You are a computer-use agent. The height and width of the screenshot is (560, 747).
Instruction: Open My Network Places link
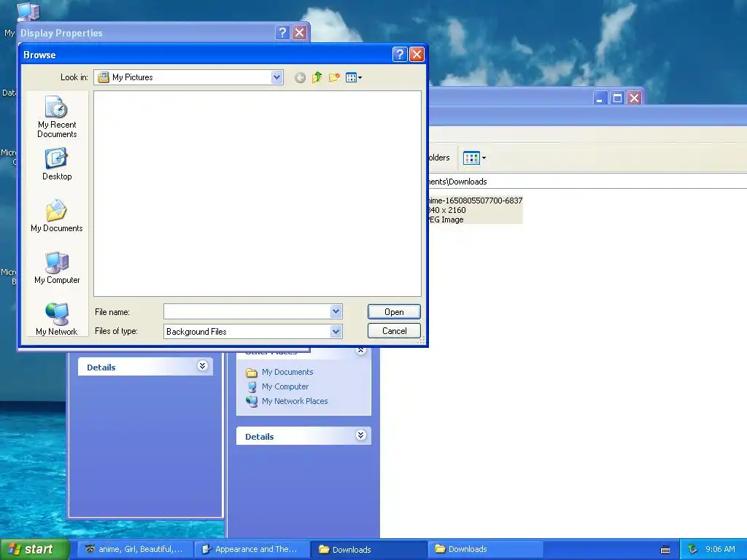pos(295,401)
